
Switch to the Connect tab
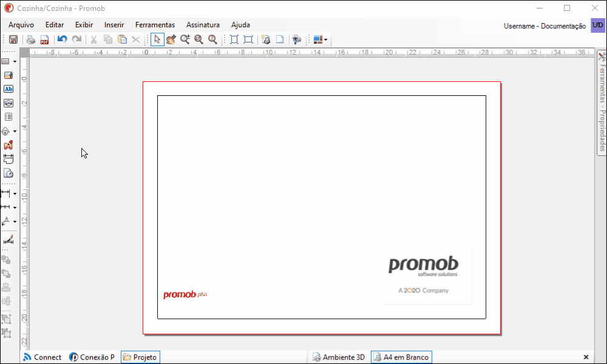(x=42, y=357)
